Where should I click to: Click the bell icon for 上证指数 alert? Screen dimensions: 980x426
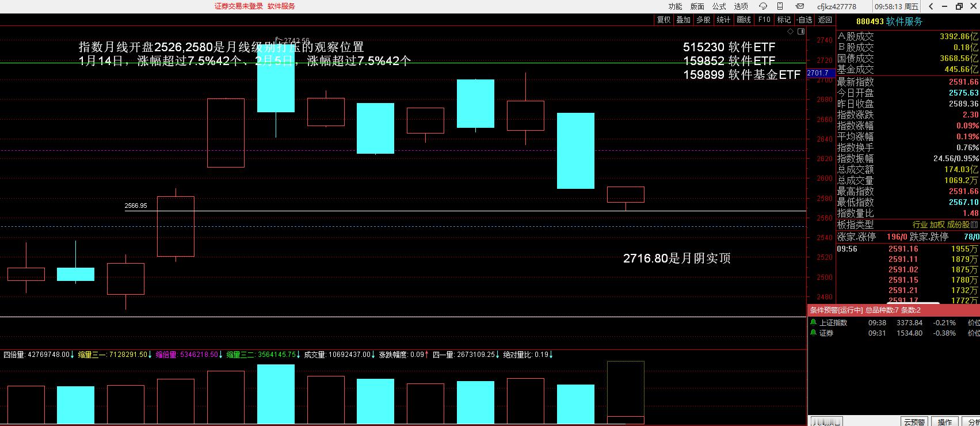tap(813, 322)
